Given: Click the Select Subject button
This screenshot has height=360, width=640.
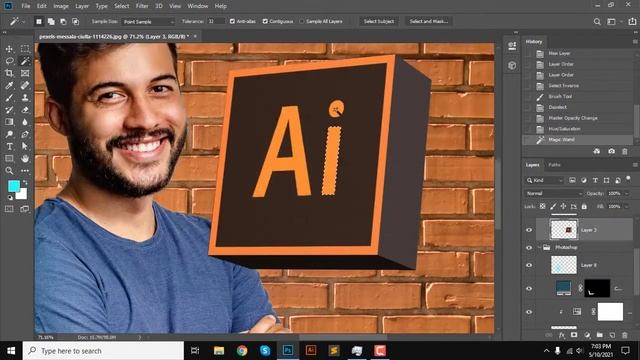Looking at the screenshot, I should point(379,21).
